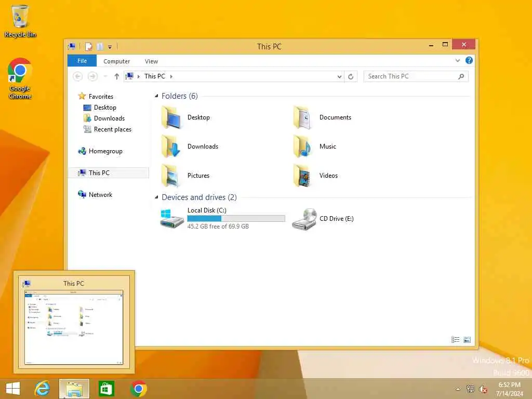Expand the ribbon chevron
This screenshot has width=532, height=399.
point(457,61)
